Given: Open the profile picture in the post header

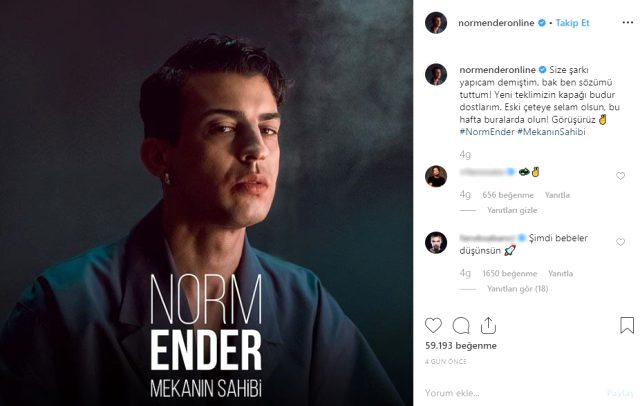Looking at the screenshot, I should pos(435,23).
